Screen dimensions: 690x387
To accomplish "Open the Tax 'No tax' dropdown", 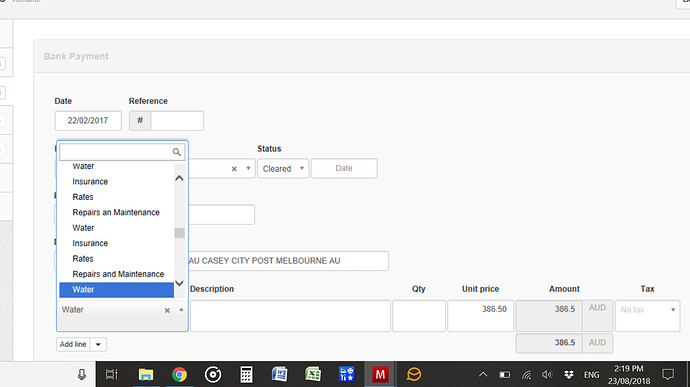I will pyautogui.click(x=647, y=316).
